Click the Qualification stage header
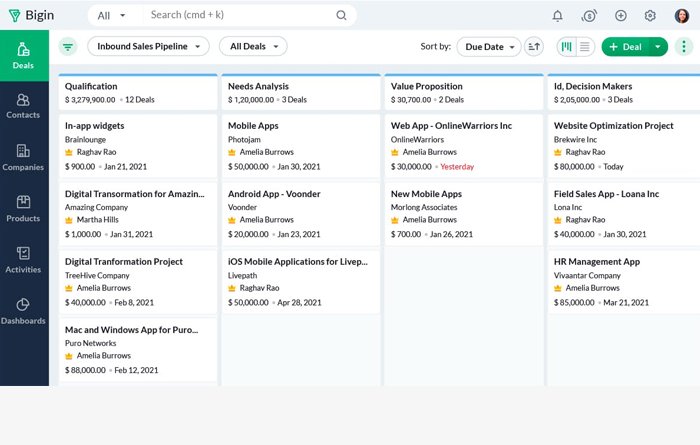 click(x=138, y=92)
